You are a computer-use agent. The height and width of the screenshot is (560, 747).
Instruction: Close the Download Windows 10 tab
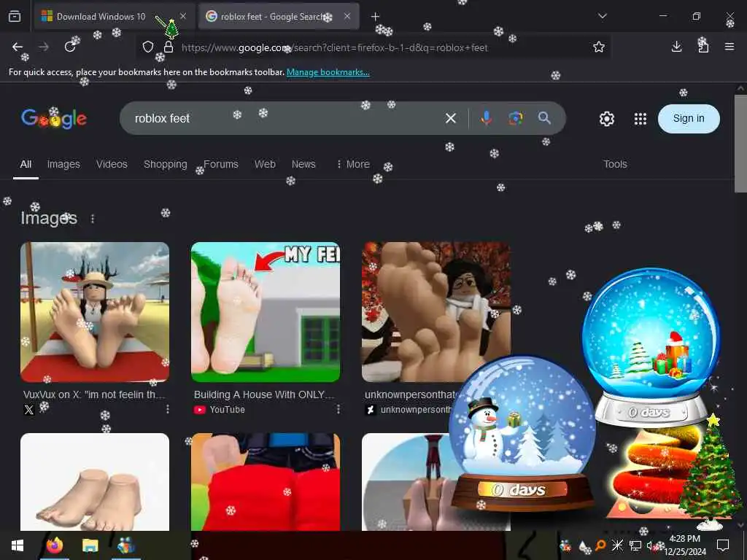[x=183, y=16]
